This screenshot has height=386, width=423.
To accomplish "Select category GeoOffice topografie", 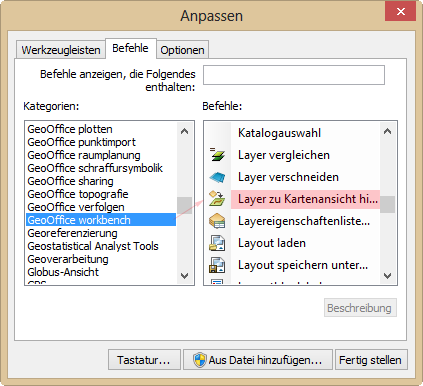I will (x=101, y=194).
